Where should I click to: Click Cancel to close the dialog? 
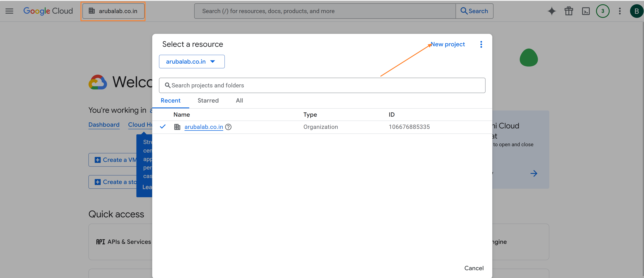[474, 268]
